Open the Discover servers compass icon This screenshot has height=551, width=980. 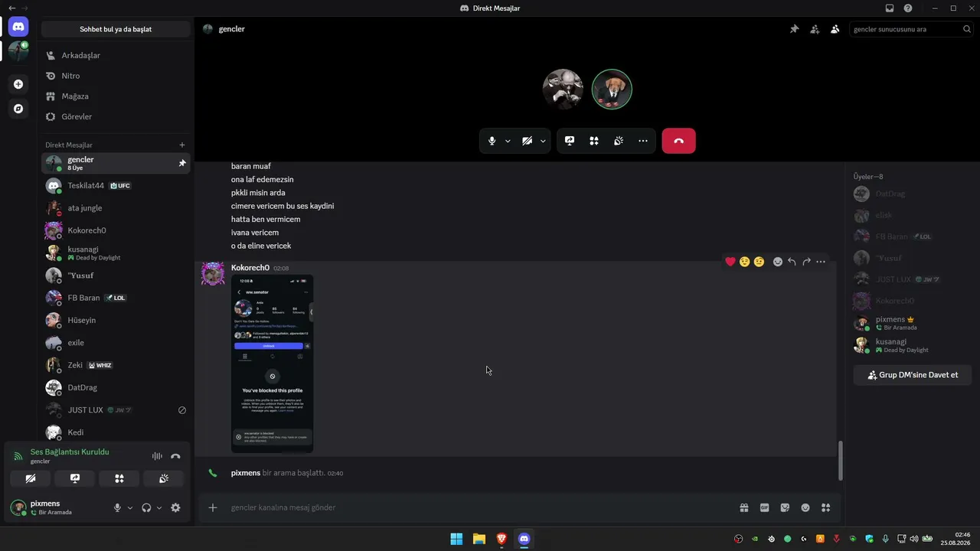point(18,109)
